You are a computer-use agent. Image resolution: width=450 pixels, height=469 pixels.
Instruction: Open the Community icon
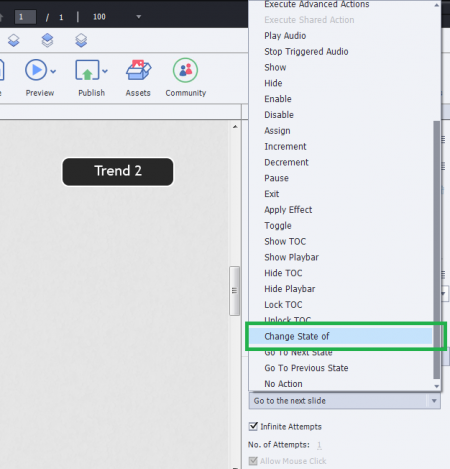pyautogui.click(x=185, y=70)
